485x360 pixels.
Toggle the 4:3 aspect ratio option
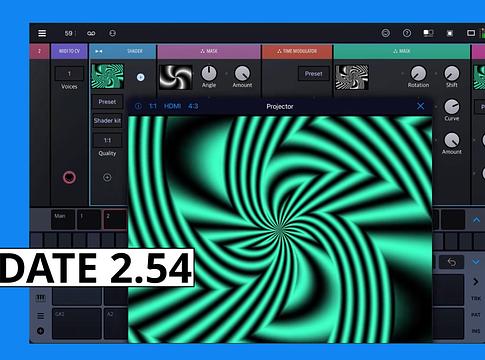pos(193,106)
